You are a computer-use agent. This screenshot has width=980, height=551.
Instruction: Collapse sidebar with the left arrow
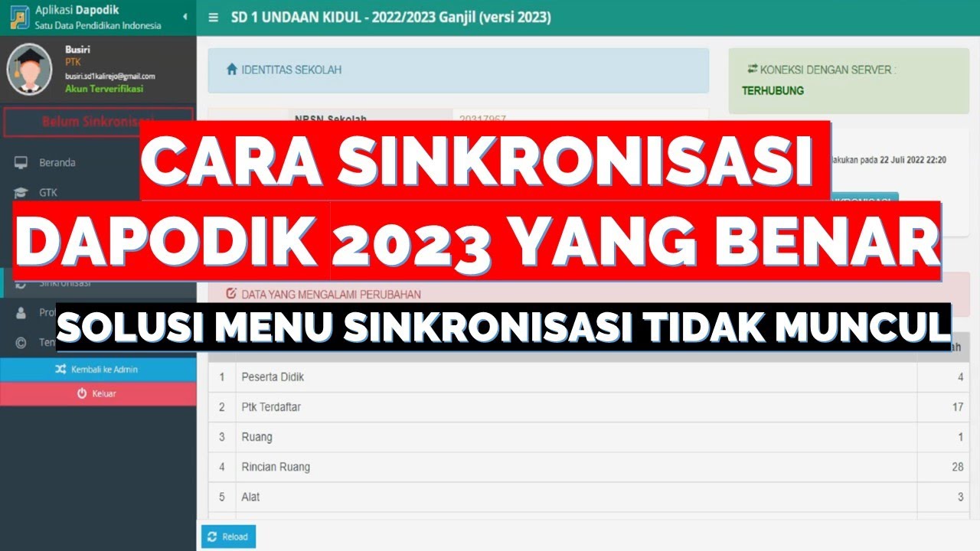click(x=185, y=16)
